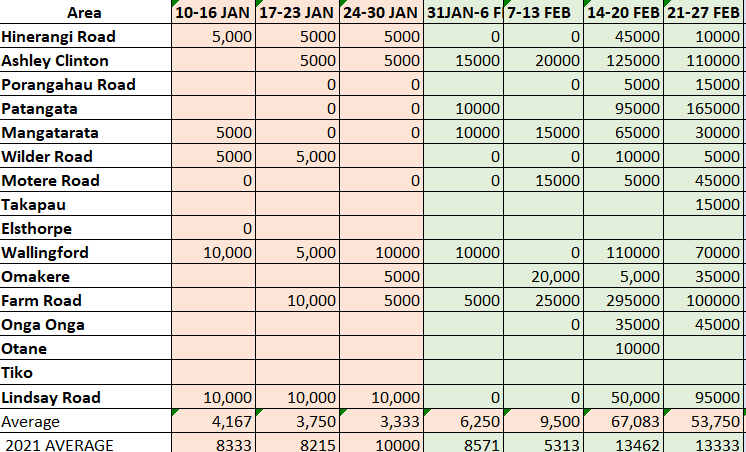Select Average 31JAN-6 FEB value 6,250

point(463,421)
